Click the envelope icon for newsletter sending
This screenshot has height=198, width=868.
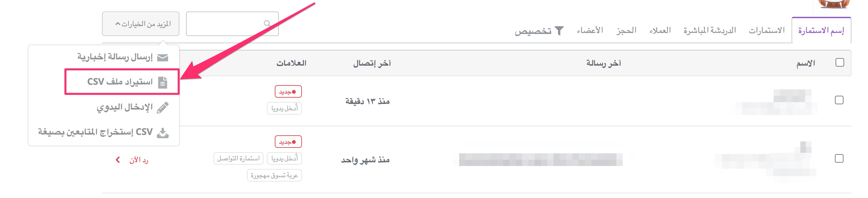tap(163, 57)
